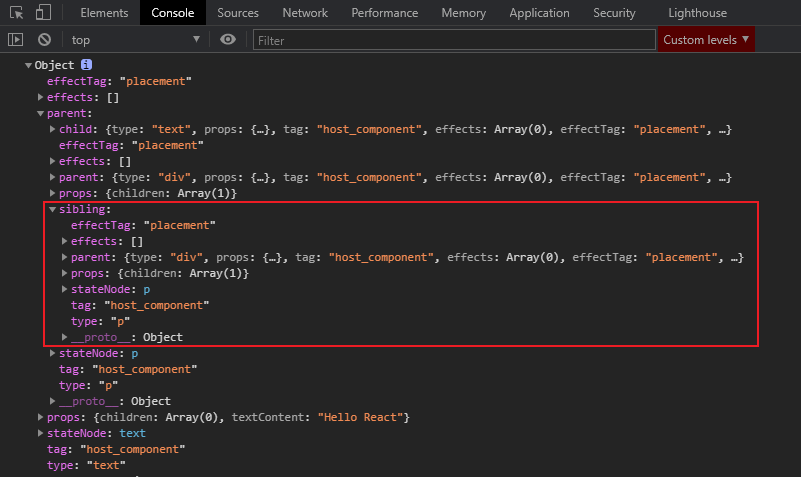This screenshot has width=801, height=477.
Task: Open the Sources tab
Action: coord(237,13)
